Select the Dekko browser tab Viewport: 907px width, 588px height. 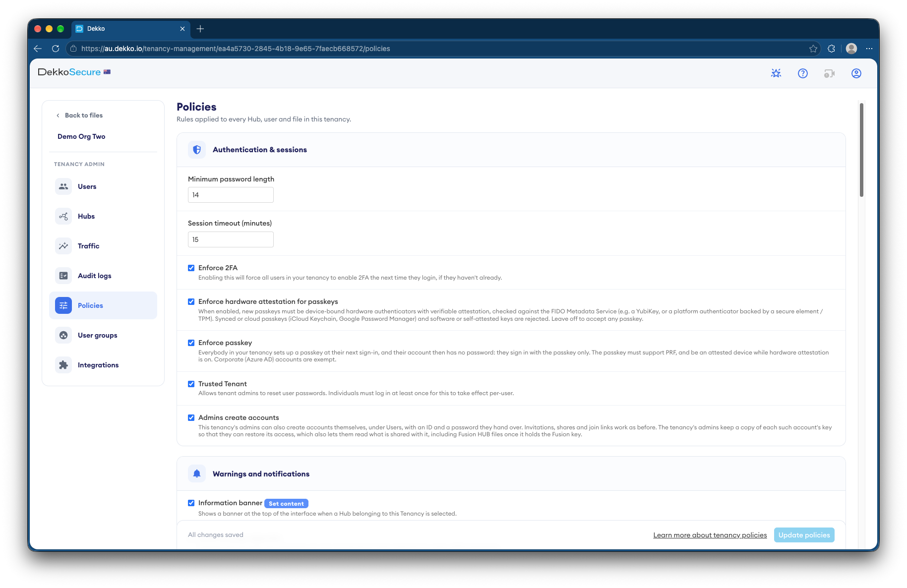pos(130,29)
